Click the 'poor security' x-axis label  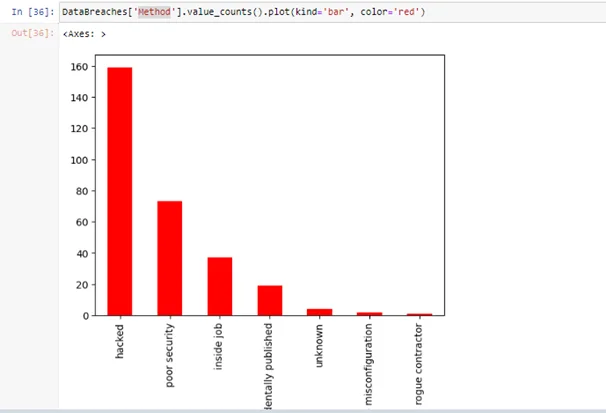(169, 355)
